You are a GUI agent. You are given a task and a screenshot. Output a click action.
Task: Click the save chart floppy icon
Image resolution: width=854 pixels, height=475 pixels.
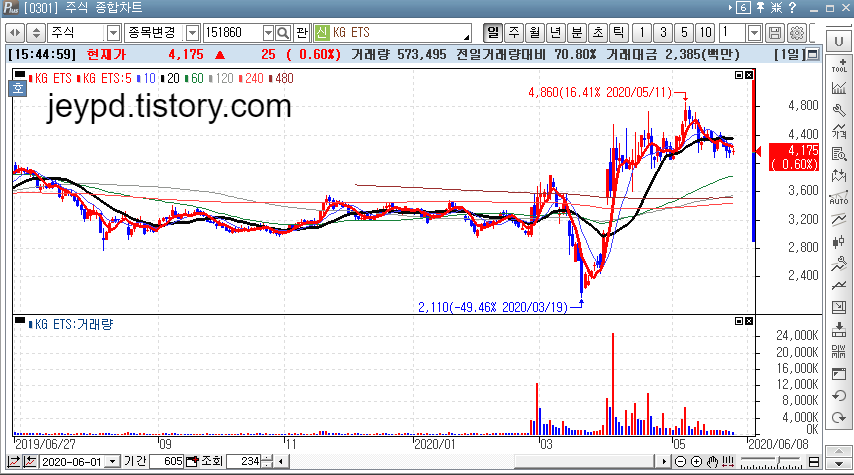pos(775,33)
